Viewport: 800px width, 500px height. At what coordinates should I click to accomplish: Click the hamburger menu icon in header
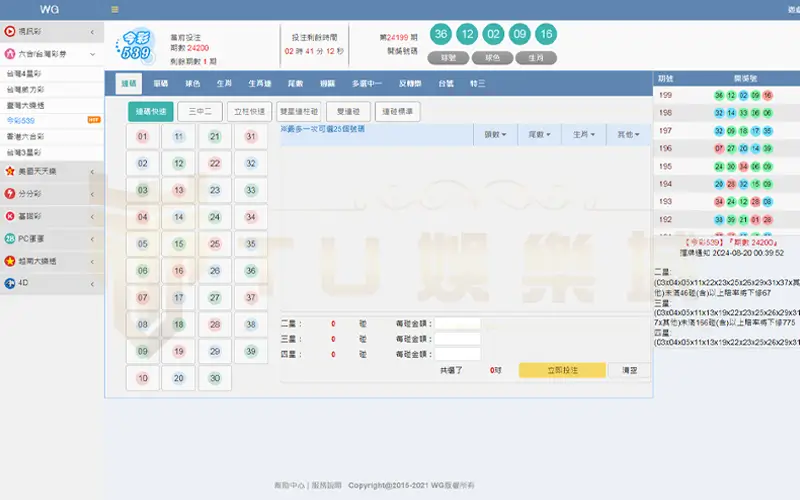tap(115, 9)
